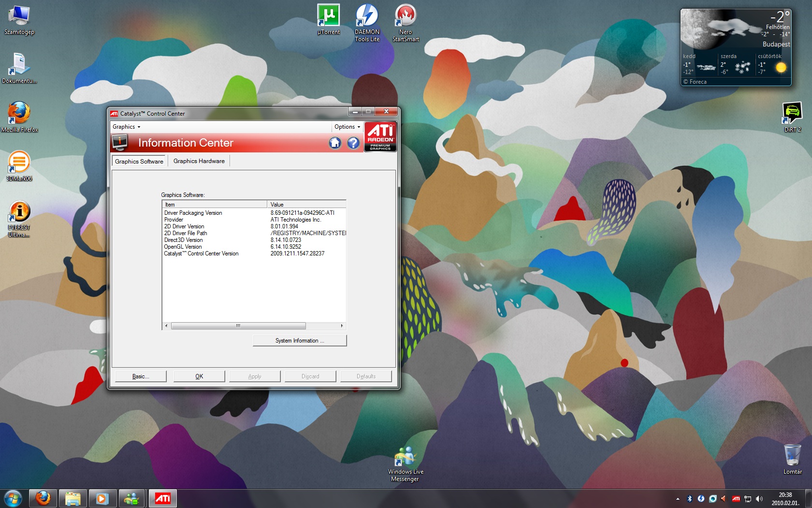This screenshot has height=508, width=812.
Task: Open the white speaker volume tray icon
Action: [759, 499]
